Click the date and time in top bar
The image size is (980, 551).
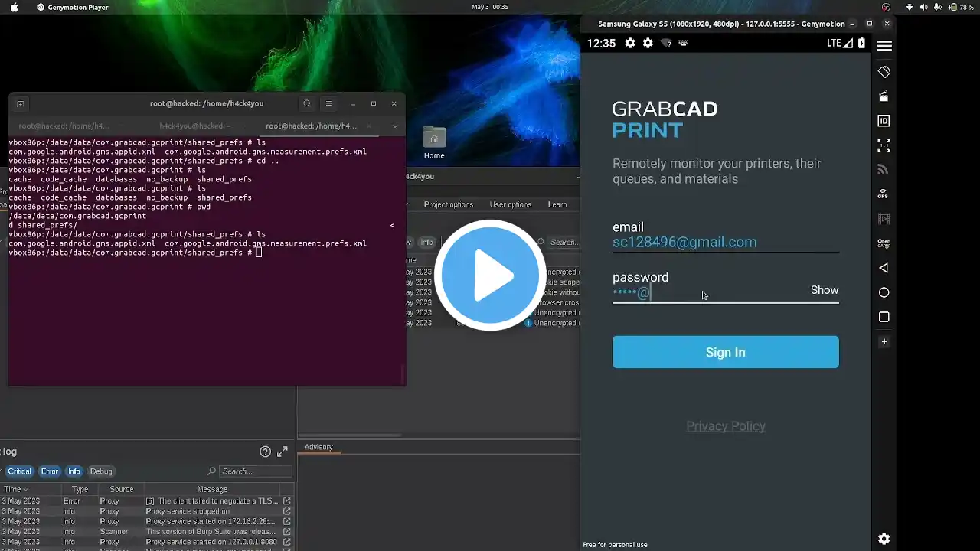(x=490, y=7)
